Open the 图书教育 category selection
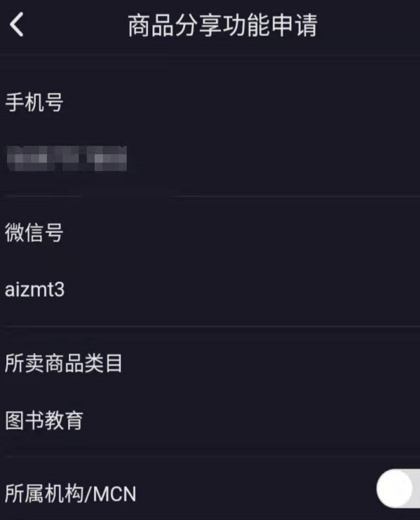 click(x=210, y=420)
